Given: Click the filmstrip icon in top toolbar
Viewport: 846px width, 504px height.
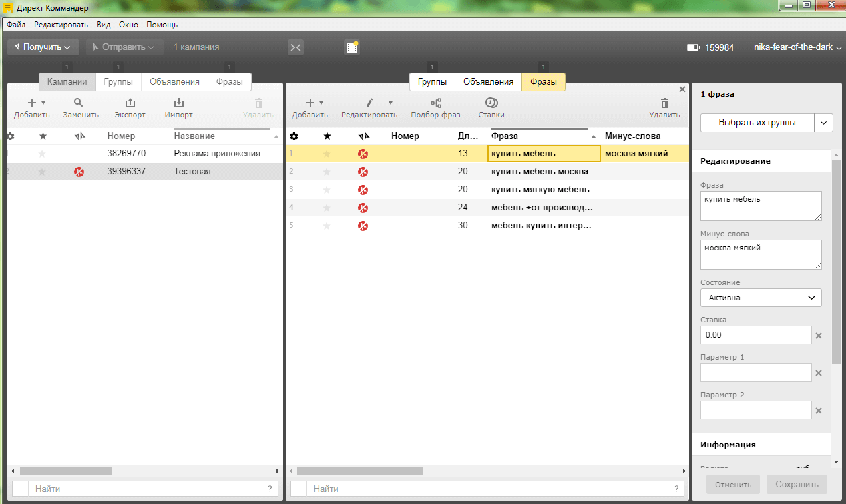Looking at the screenshot, I should (352, 47).
